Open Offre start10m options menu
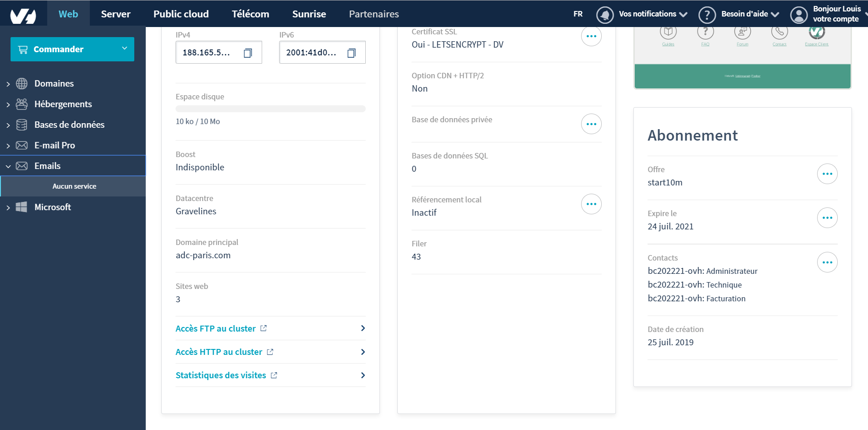 (x=827, y=174)
